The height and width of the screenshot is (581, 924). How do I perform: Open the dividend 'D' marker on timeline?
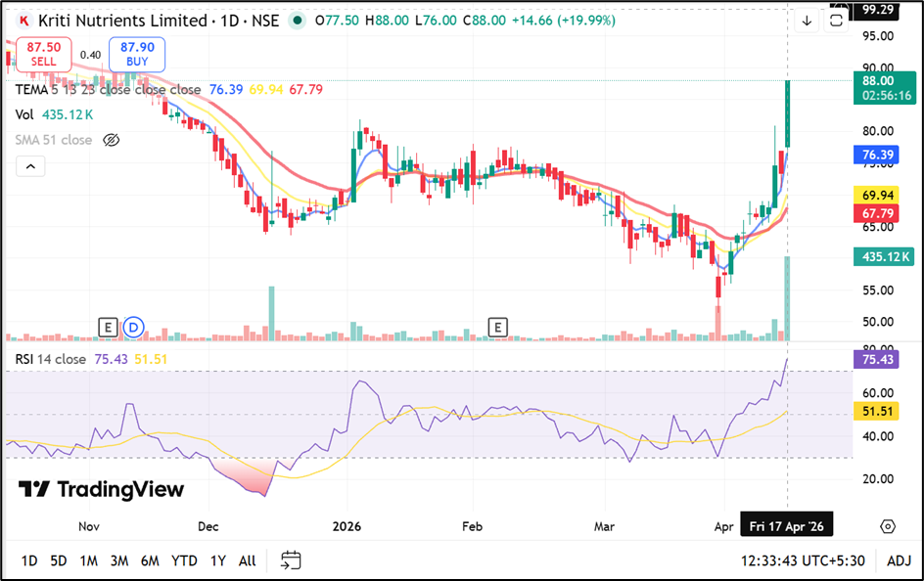coord(133,327)
